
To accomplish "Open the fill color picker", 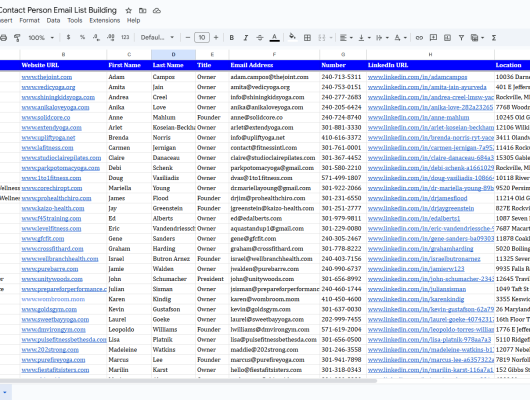I will pyautogui.click(x=292, y=37).
